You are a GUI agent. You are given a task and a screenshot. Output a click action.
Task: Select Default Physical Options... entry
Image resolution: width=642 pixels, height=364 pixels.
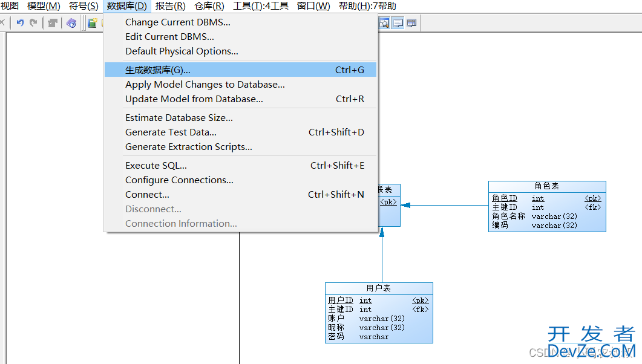[x=240, y=51]
